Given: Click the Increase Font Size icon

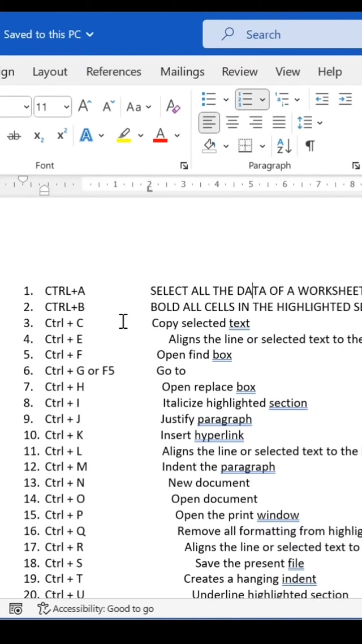Looking at the screenshot, I should tap(84, 106).
